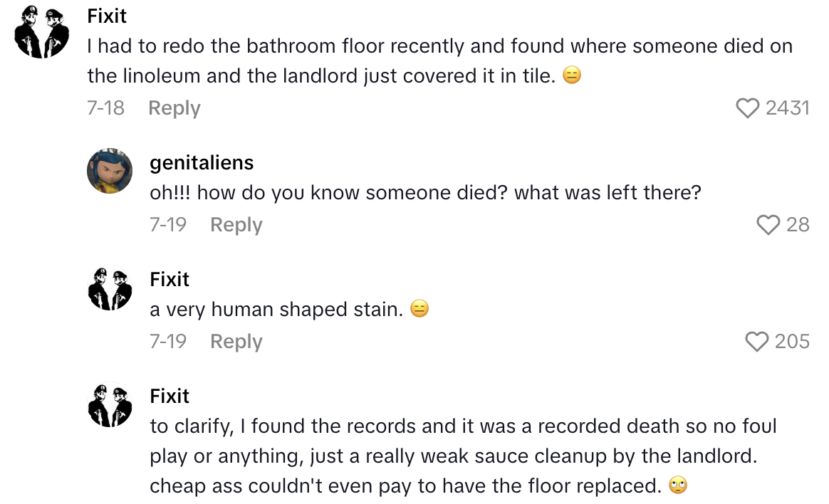Open the genitaliens profile avatar
829x504 pixels.
coord(110,170)
